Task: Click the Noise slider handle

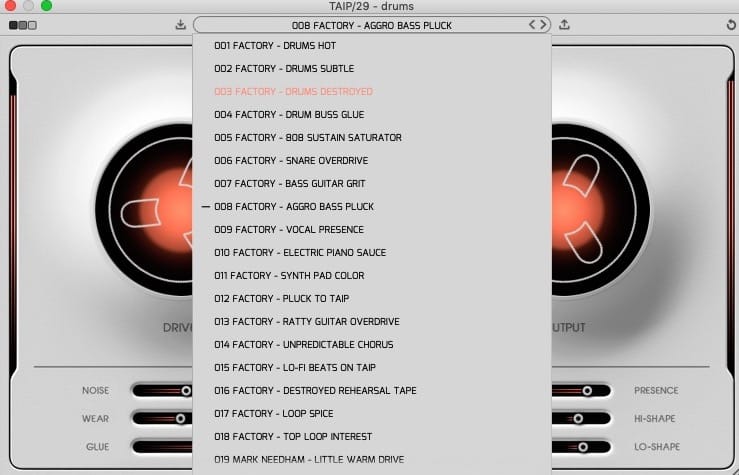Action: pos(186,391)
